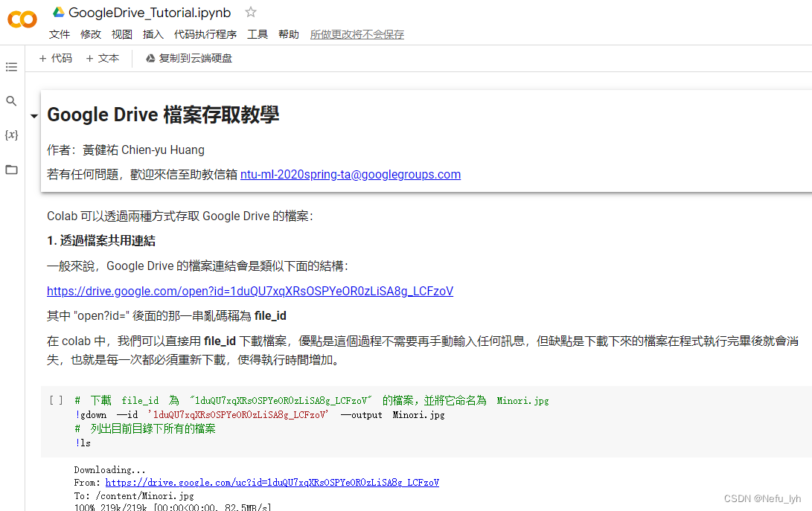This screenshot has height=511, width=812.
Task: Open the 工具 menu
Action: point(258,34)
